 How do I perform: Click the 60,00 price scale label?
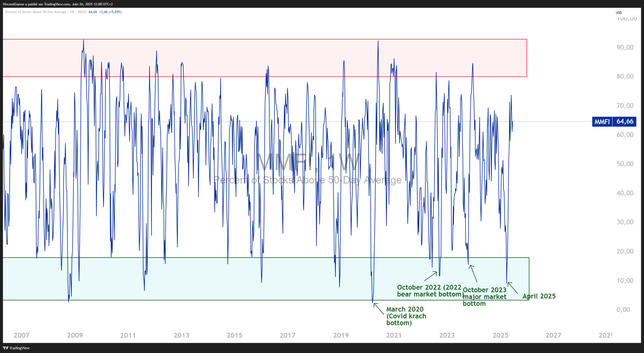(625, 135)
